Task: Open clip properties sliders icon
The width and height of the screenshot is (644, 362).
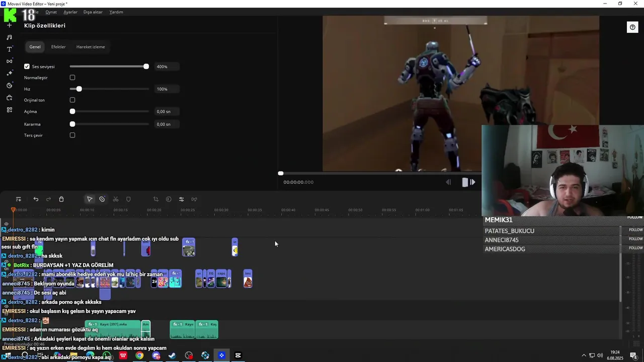Action: [181, 199]
